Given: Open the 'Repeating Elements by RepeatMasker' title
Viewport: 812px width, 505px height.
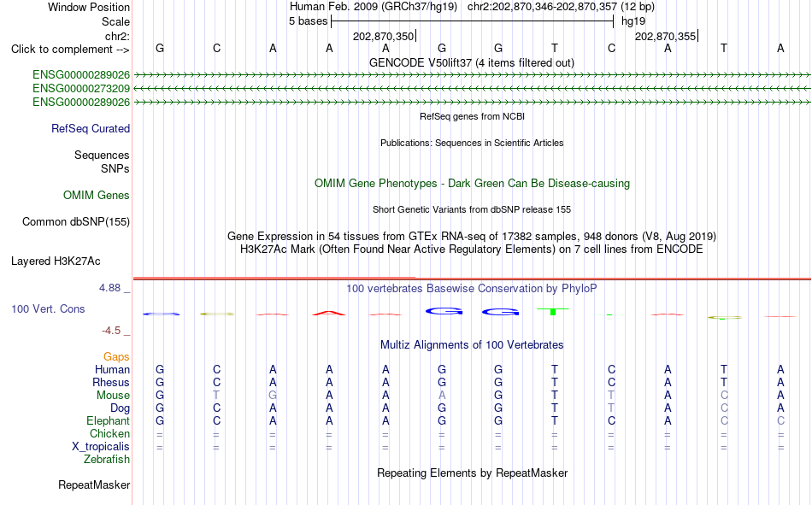Looking at the screenshot, I should [473, 473].
